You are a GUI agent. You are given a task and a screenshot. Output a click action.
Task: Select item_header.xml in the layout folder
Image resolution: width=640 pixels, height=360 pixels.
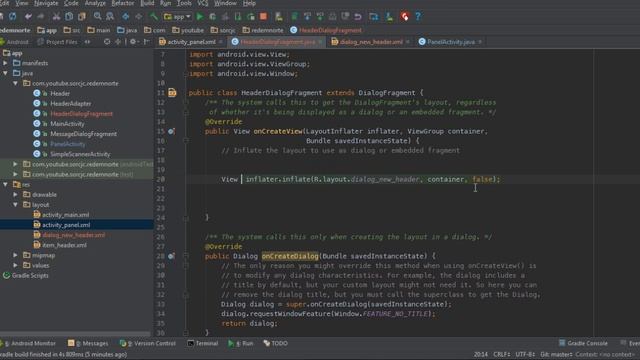pos(64,245)
